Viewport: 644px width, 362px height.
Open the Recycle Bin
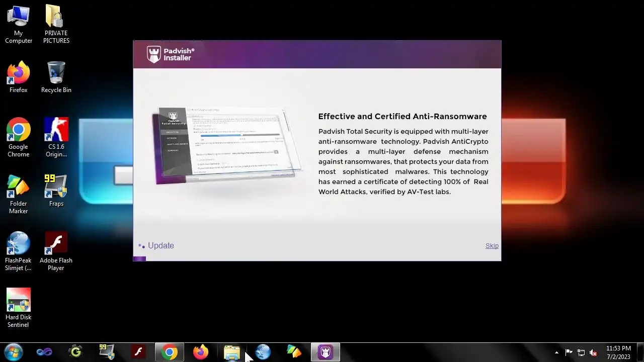tap(56, 77)
